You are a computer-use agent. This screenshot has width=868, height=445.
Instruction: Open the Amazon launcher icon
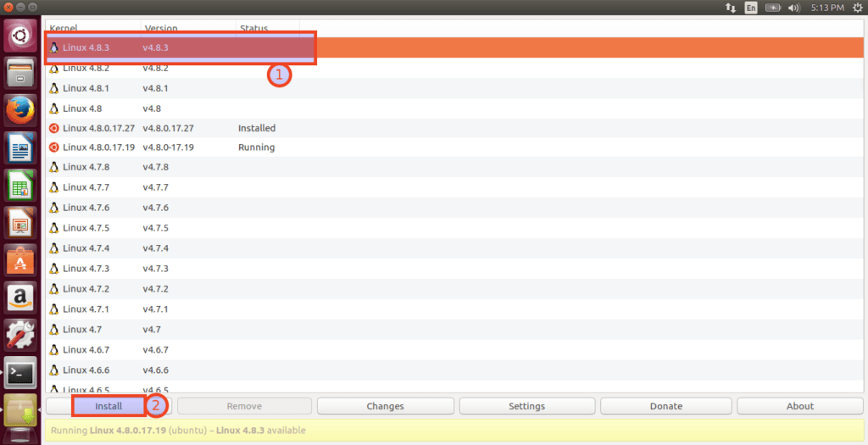(20, 297)
